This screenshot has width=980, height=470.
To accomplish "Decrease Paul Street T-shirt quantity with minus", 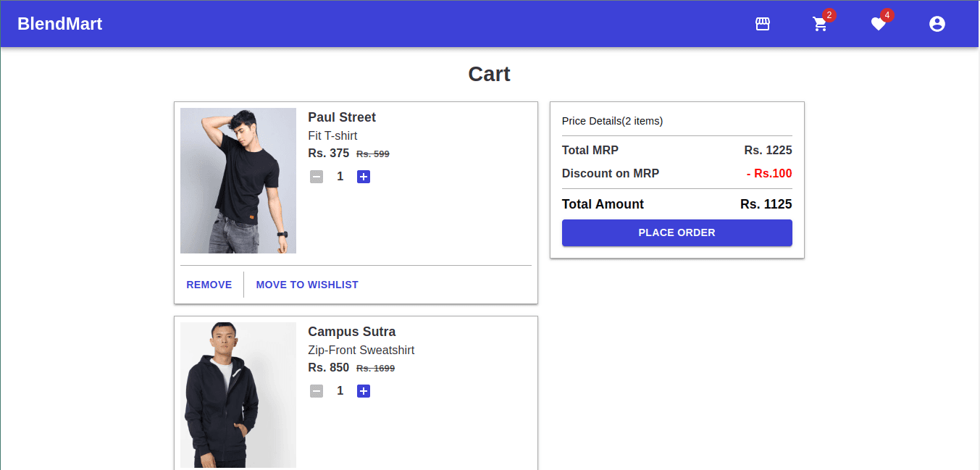I will pos(317,177).
